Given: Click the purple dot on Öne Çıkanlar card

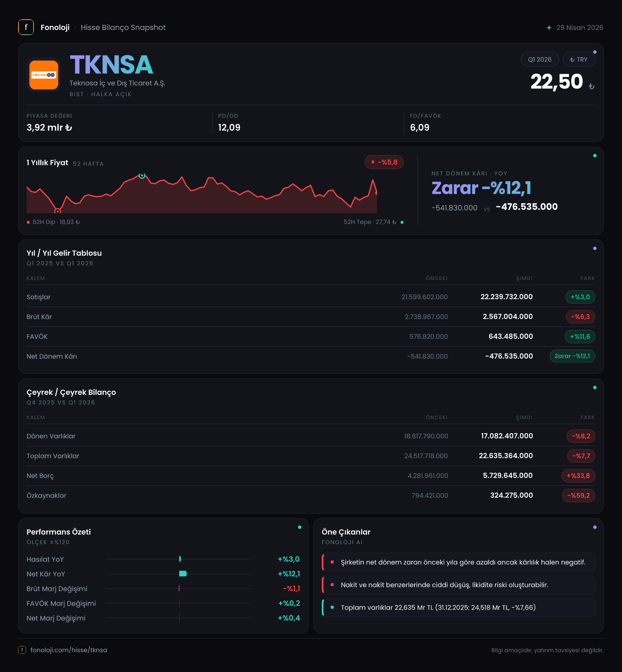Looking at the screenshot, I should click(595, 527).
